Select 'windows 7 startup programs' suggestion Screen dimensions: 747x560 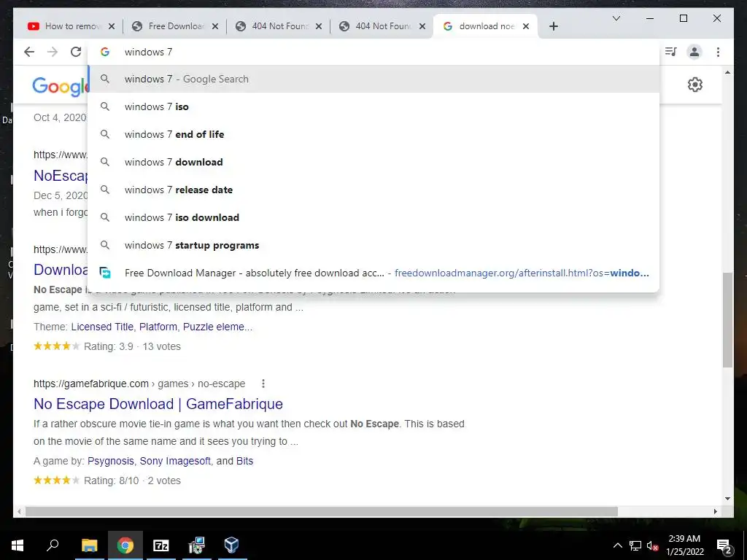pyautogui.click(x=373, y=245)
